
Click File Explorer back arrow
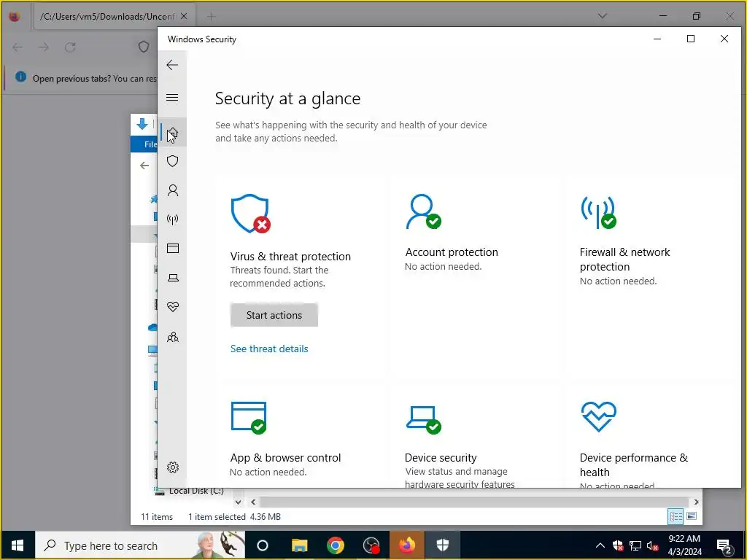(x=144, y=166)
